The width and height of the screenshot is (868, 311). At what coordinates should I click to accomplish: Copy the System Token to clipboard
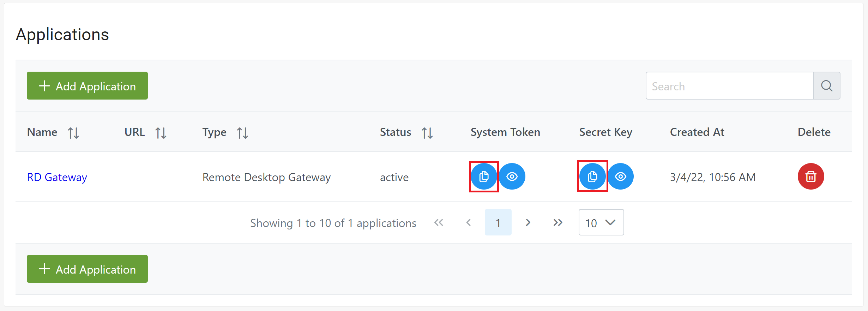(484, 177)
